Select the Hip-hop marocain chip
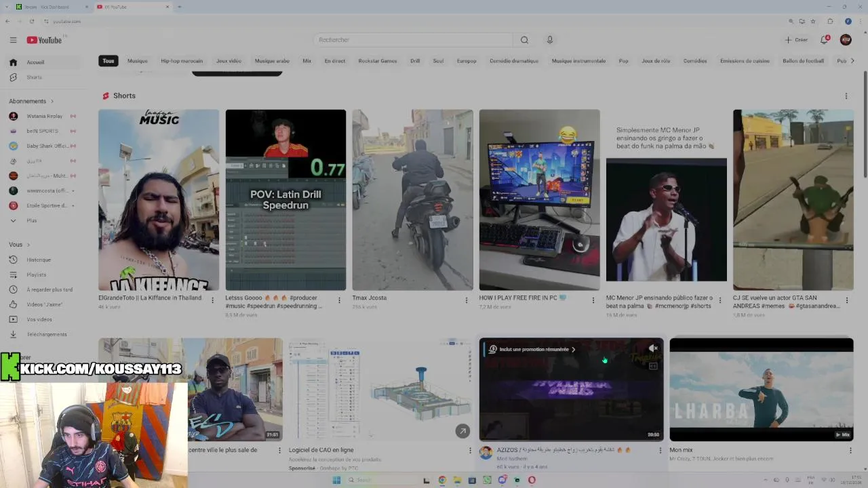This screenshot has width=868, height=488. [x=182, y=61]
